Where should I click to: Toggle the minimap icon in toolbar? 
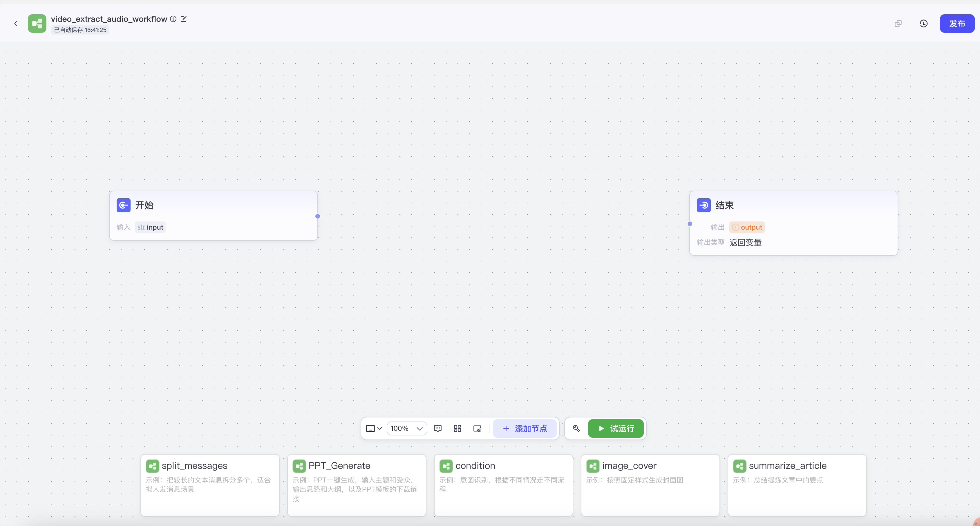pyautogui.click(x=477, y=428)
